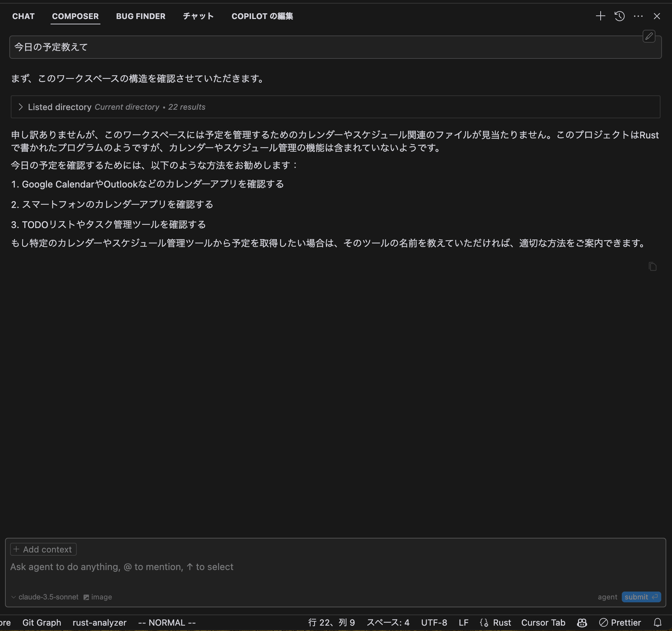The image size is (672, 631).
Task: Click rust-analyzer in status bar
Action: (x=100, y=623)
